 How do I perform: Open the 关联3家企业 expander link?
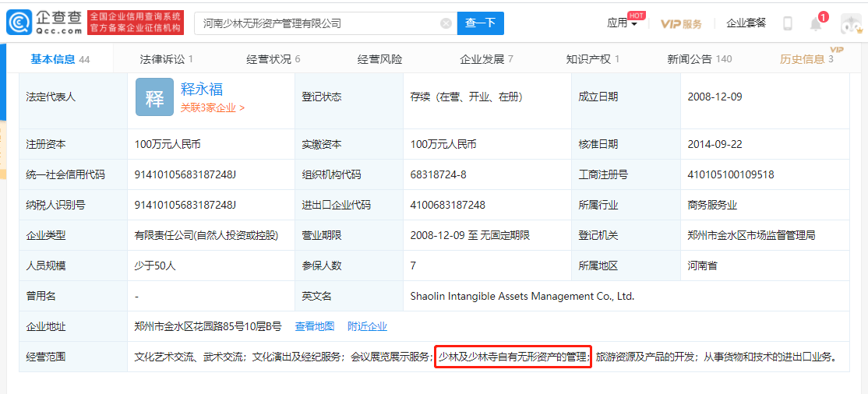pos(213,108)
